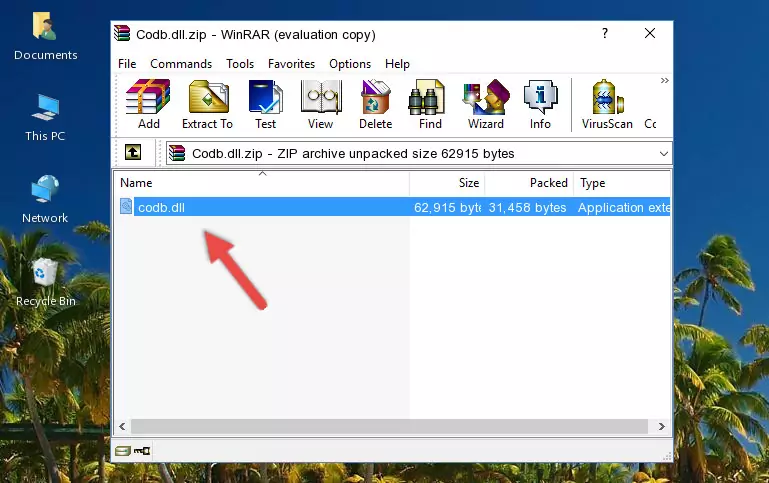Open the Extract To tool
Viewport: 769px width, 483px height.
pyautogui.click(x=207, y=104)
